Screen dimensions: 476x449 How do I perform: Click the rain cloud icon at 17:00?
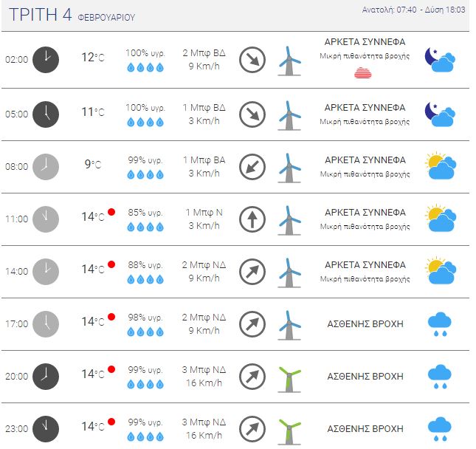pyautogui.click(x=440, y=324)
